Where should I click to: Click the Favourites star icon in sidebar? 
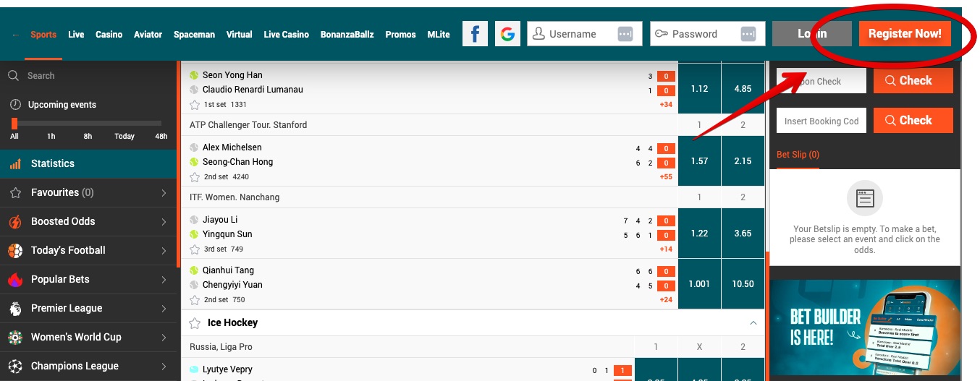click(15, 193)
